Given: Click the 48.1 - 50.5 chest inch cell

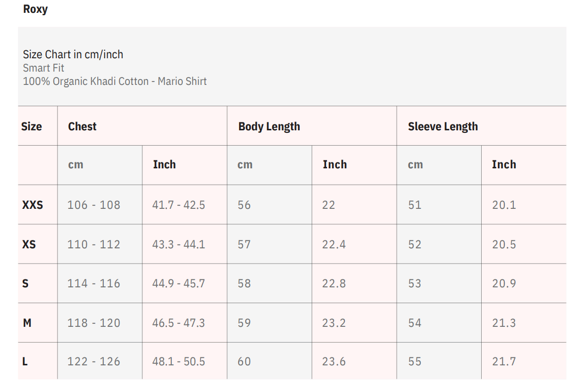Looking at the screenshot, I should point(178,361).
